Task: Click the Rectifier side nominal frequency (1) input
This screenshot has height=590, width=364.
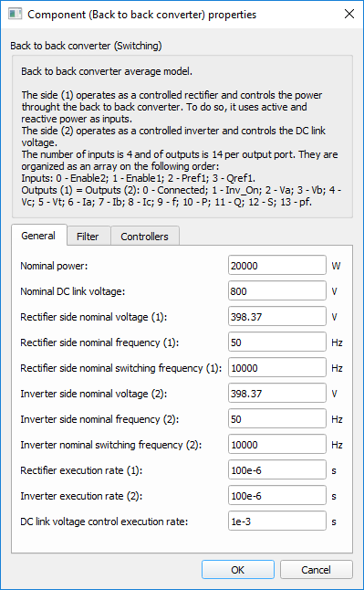Action: click(276, 342)
